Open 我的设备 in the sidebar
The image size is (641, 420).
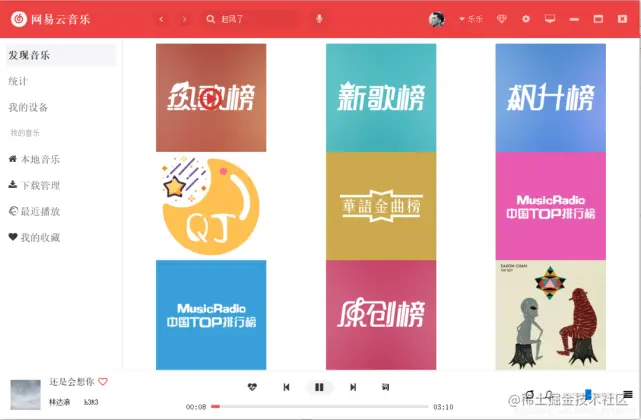[28, 108]
